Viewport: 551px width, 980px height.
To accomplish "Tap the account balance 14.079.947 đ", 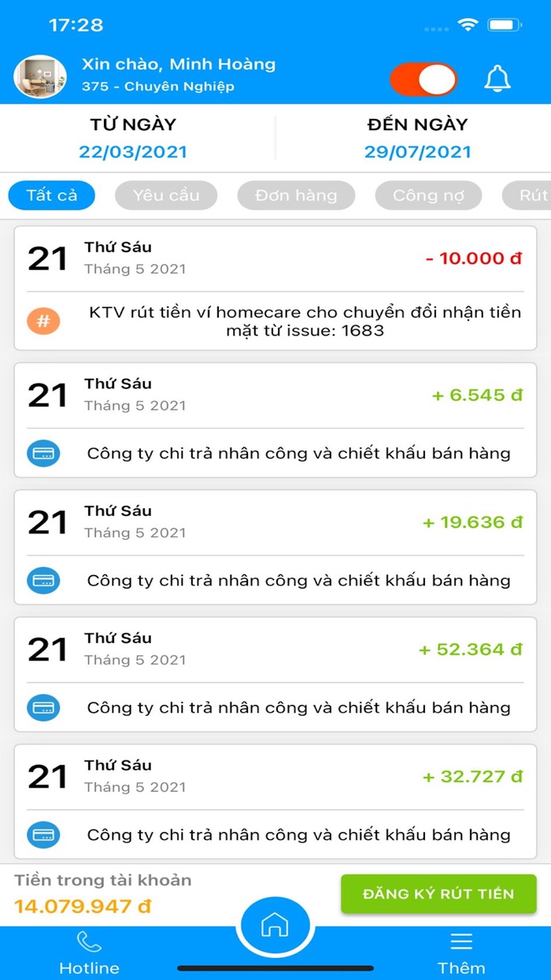I will pyautogui.click(x=83, y=906).
